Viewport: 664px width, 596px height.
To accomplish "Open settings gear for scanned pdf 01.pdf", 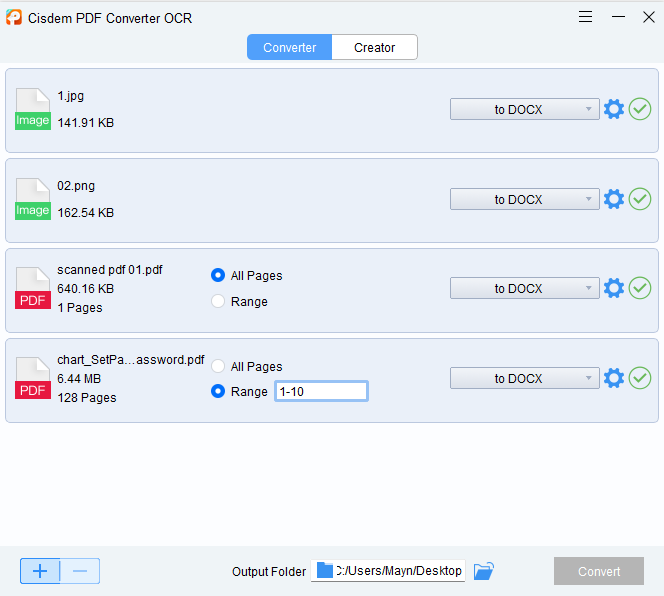I will [x=614, y=288].
